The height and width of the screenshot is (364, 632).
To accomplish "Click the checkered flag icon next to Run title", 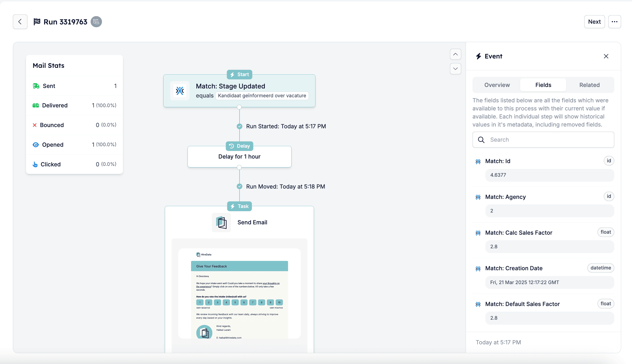I will [37, 22].
